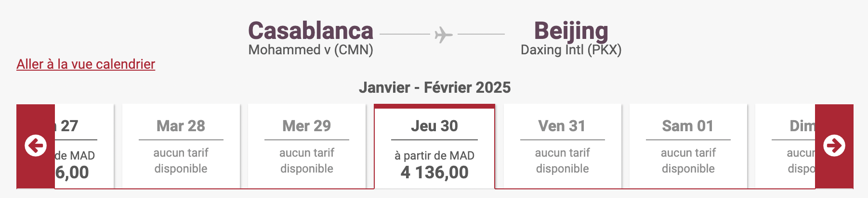Click aucun tarif disponible under Mer 29
The image size is (868, 198).
306,161
